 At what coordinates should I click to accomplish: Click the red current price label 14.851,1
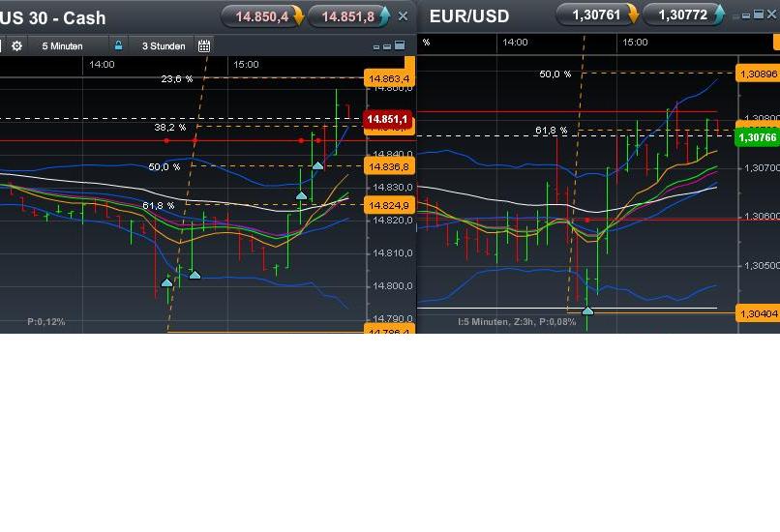[x=387, y=119]
